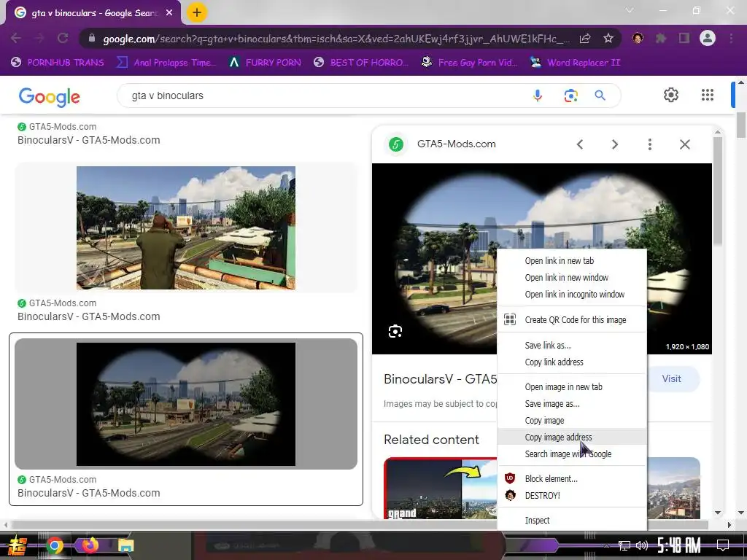
Task: Open thumbnail of man with binoculars on rooftop
Action: (186, 227)
